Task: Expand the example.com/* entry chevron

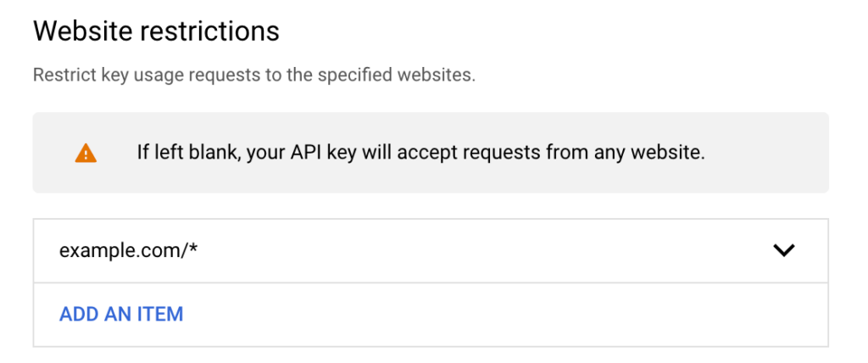Action: [x=784, y=250]
